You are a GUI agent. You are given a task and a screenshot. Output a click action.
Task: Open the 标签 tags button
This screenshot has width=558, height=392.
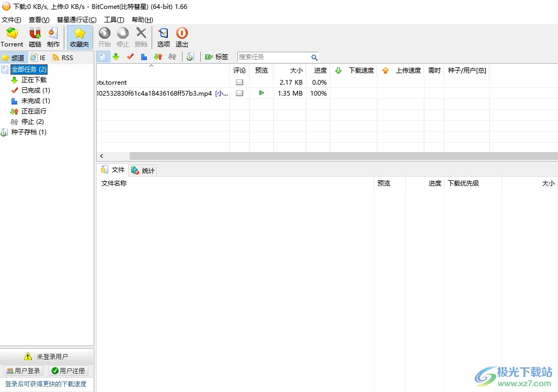[217, 57]
